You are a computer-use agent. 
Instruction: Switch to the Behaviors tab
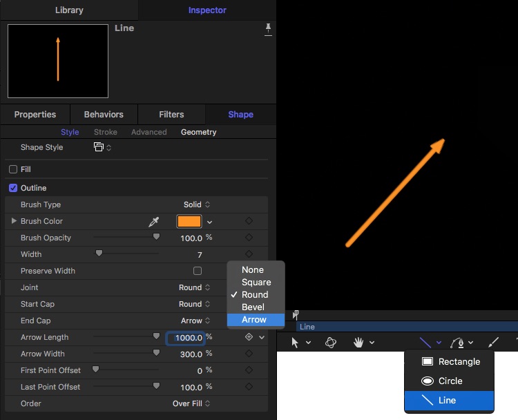pos(104,115)
